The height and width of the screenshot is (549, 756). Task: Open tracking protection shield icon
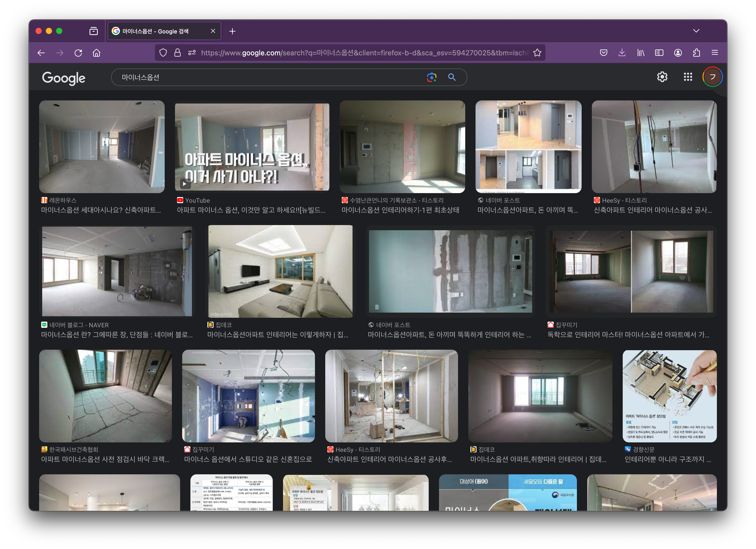coord(163,53)
